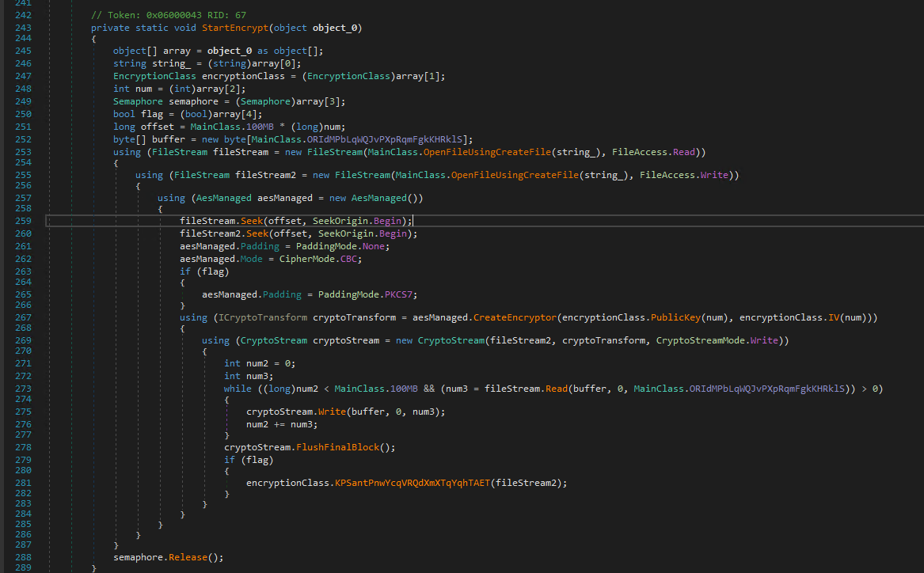Click the fileStream.Read call on line 273
Image resolution: width=924 pixels, height=573 pixels.
tap(527, 389)
